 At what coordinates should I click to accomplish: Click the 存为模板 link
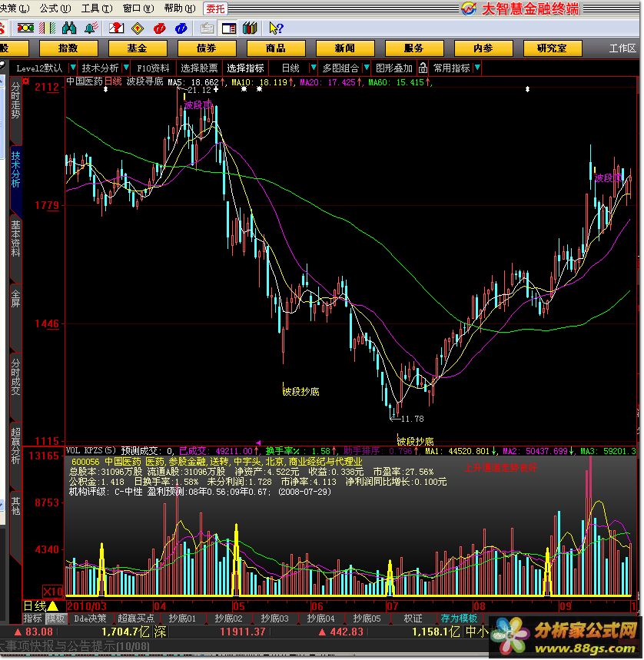point(459,619)
